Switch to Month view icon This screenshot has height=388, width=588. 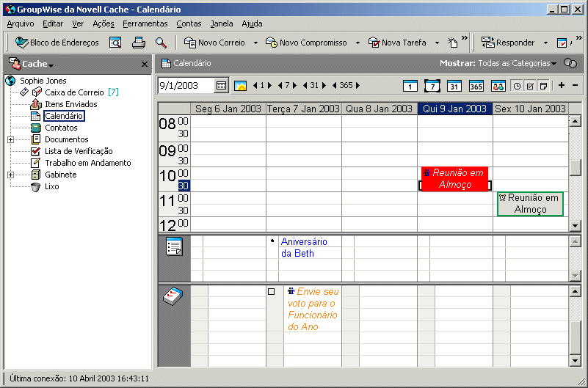454,86
